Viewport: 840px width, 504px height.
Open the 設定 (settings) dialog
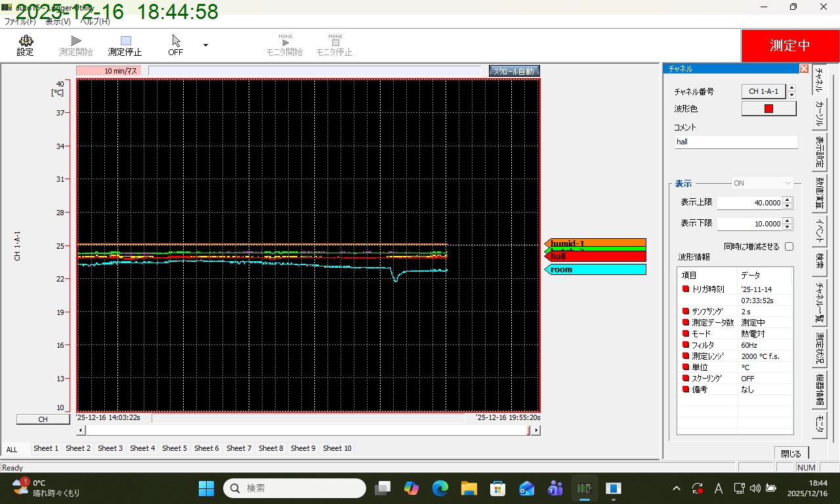25,45
